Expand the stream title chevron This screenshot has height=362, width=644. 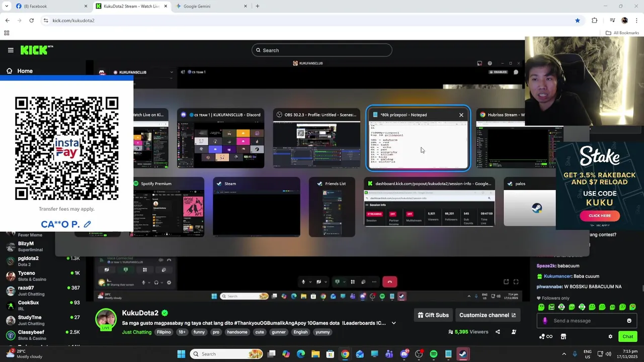(394, 323)
